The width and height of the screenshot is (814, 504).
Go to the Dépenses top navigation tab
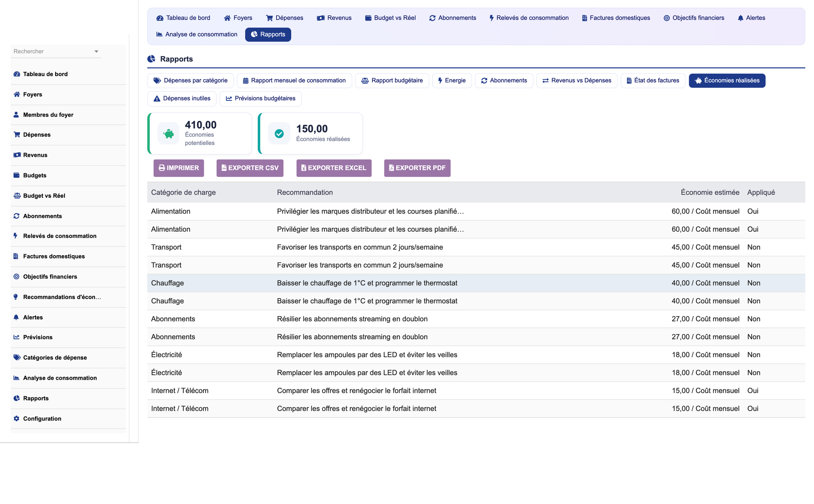284,18
